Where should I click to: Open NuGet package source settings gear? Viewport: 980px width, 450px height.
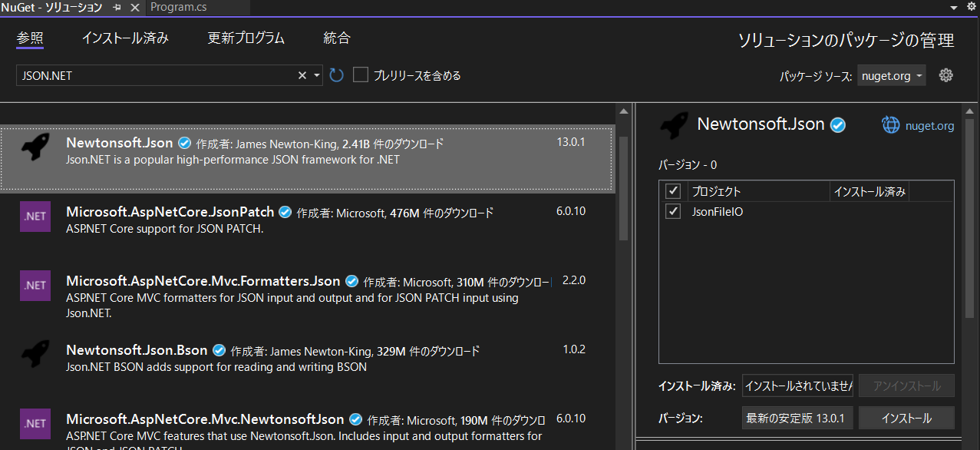click(945, 74)
